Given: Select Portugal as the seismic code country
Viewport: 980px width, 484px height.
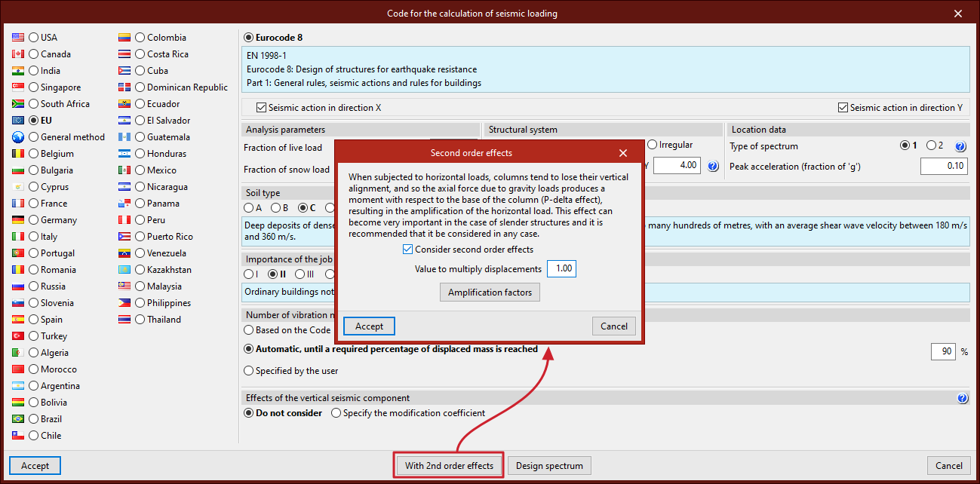Looking at the screenshot, I should [x=34, y=253].
